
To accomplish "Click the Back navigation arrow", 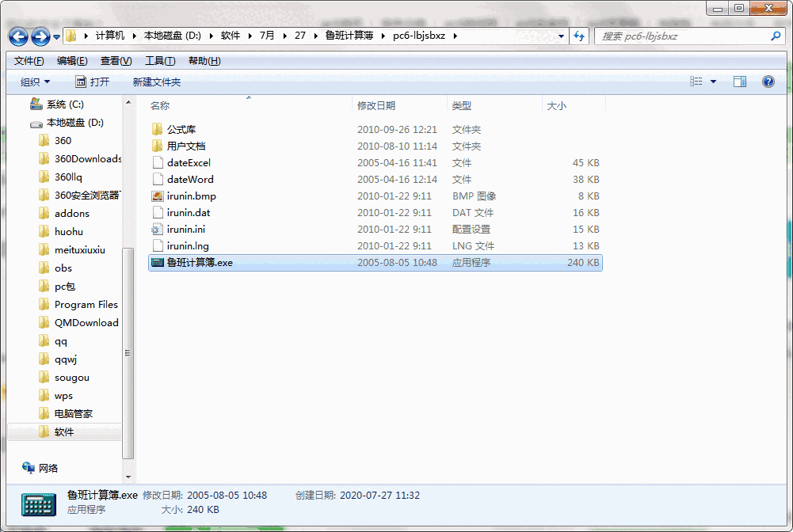I will [x=17, y=36].
